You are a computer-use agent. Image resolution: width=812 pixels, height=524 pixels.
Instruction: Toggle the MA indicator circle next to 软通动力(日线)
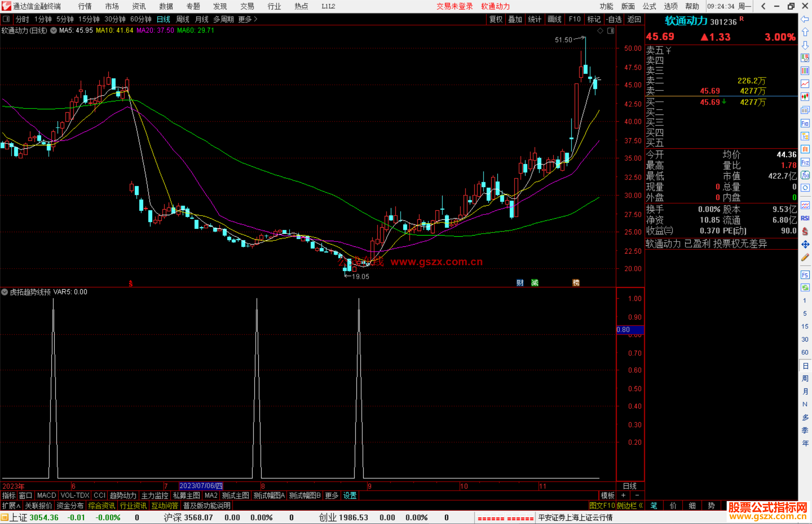pyautogui.click(x=54, y=30)
